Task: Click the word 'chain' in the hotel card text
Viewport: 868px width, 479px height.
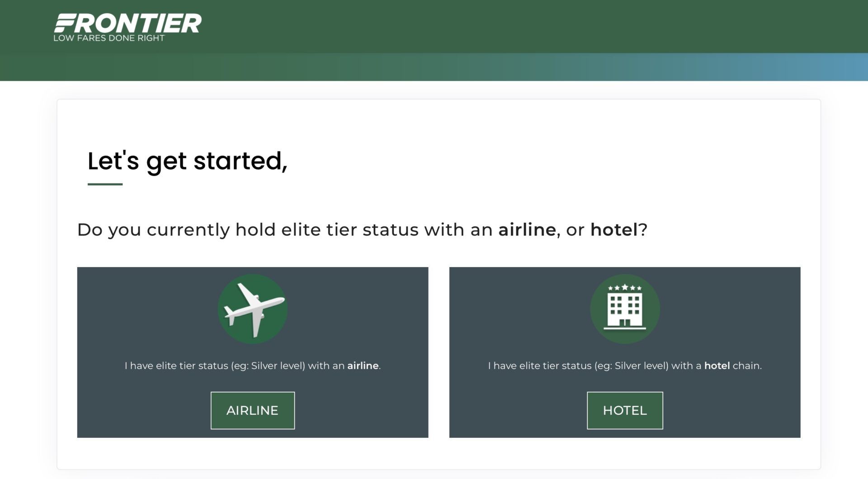Action: [746, 366]
